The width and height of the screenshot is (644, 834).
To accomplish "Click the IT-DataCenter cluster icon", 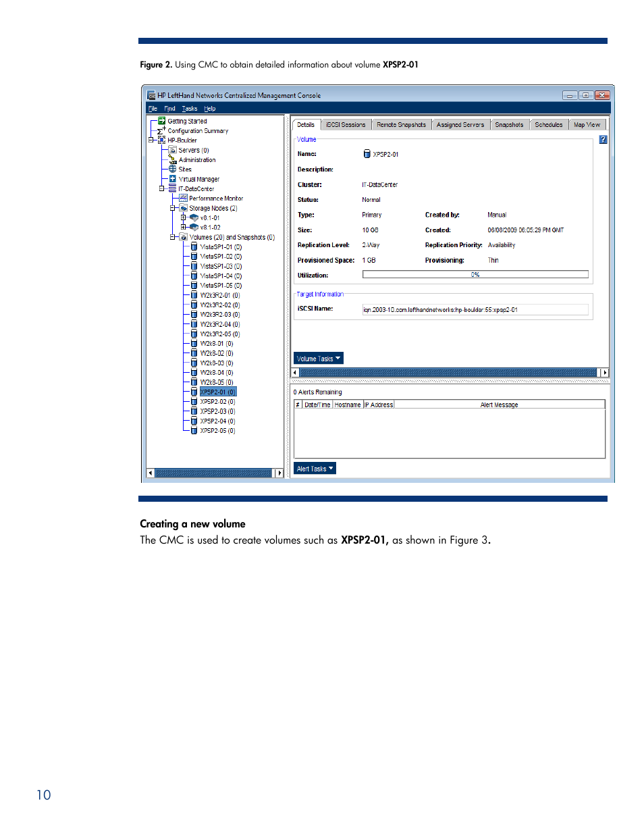I will point(173,188).
